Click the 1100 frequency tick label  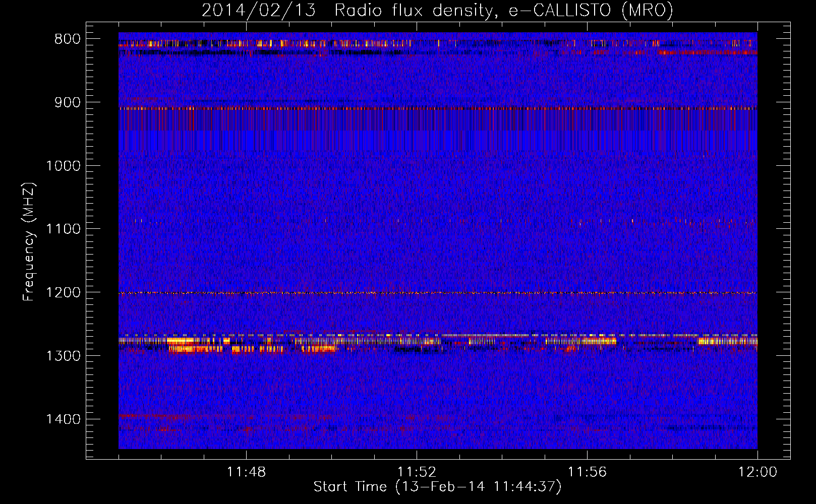[63, 229]
